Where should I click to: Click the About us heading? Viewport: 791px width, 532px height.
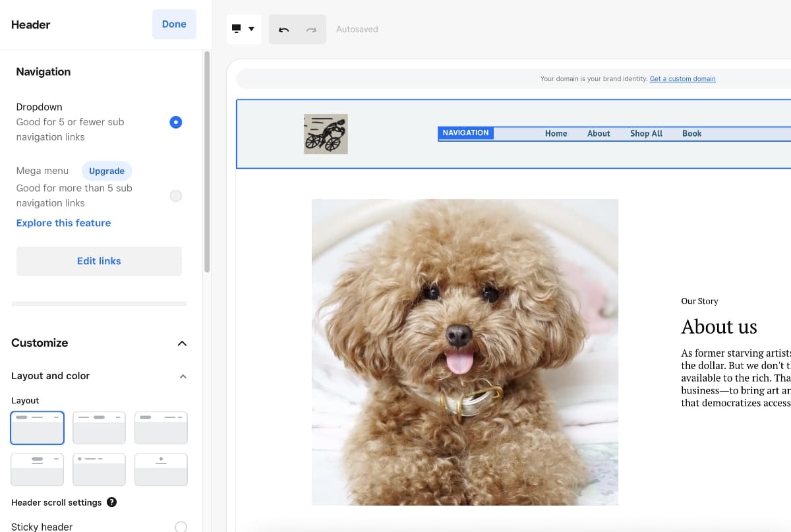coord(719,326)
